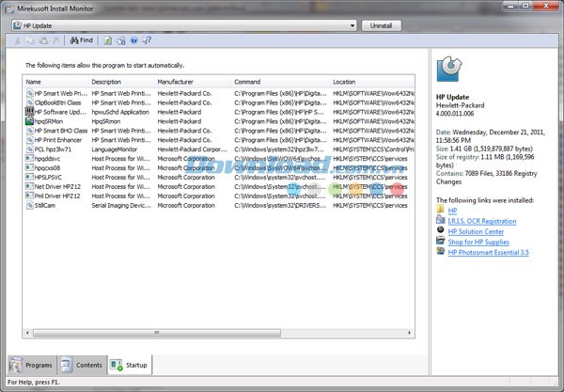
Task: Click the Uninstall button
Action: pos(381,25)
